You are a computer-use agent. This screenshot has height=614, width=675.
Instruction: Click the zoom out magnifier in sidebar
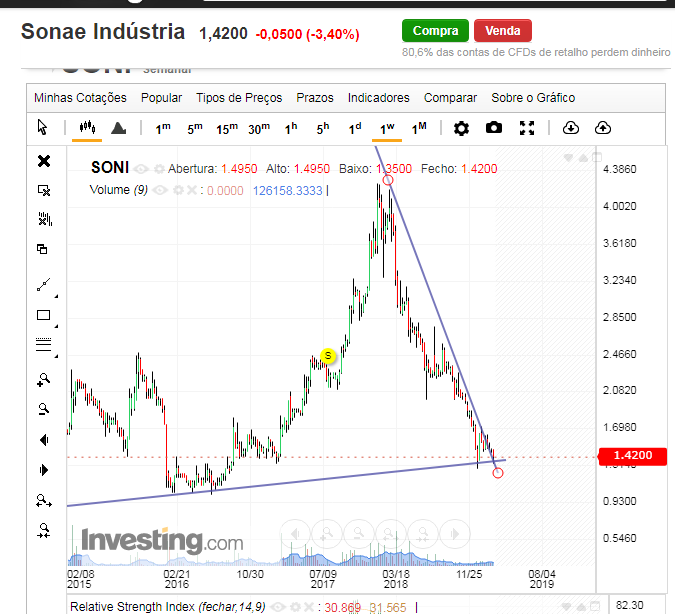click(43, 409)
